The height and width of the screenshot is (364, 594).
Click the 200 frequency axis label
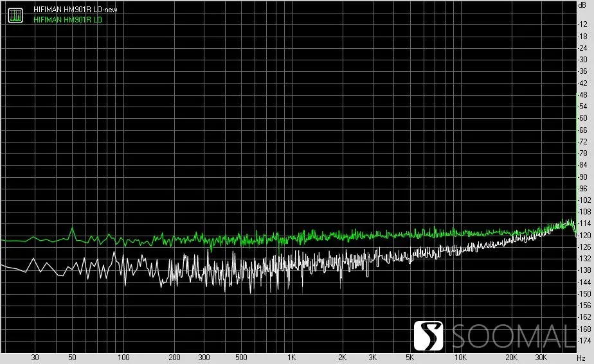[x=174, y=357]
